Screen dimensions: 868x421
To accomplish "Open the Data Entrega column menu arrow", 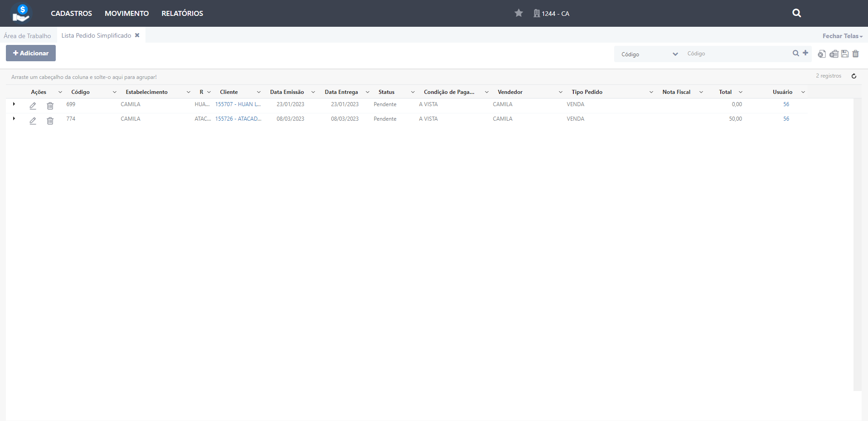I will coord(368,92).
